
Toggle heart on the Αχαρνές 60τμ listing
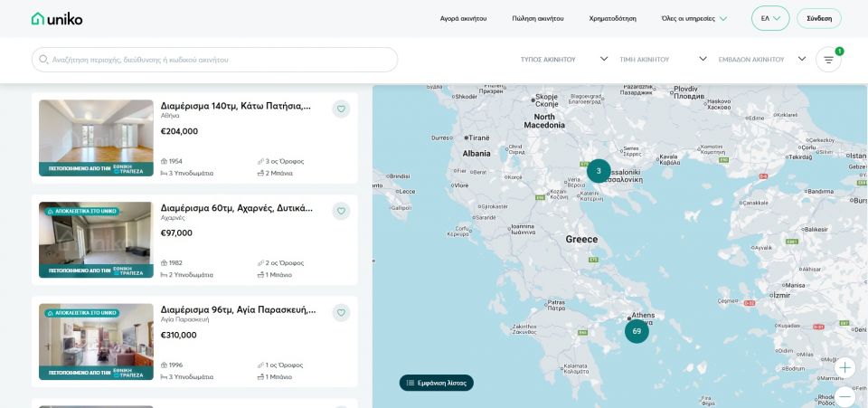pyautogui.click(x=341, y=211)
